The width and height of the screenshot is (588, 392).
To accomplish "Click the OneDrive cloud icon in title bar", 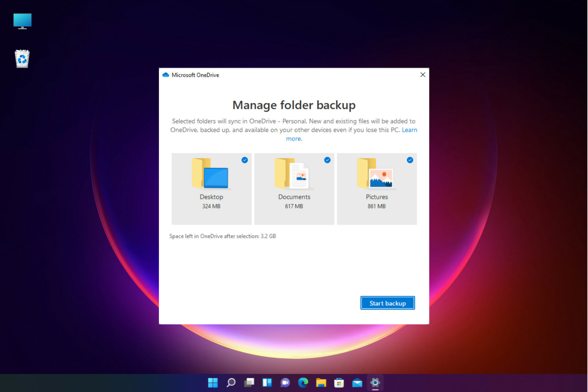I will coord(166,75).
